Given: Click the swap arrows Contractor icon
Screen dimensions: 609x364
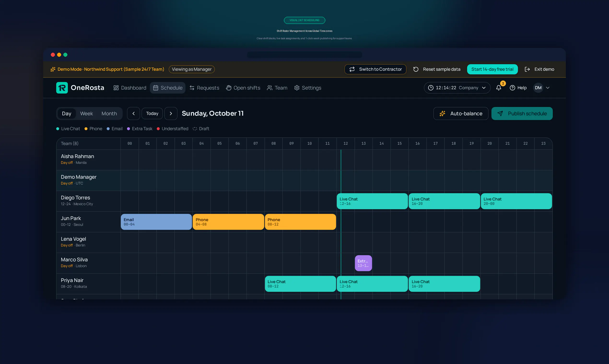Looking at the screenshot, I should click(352, 69).
